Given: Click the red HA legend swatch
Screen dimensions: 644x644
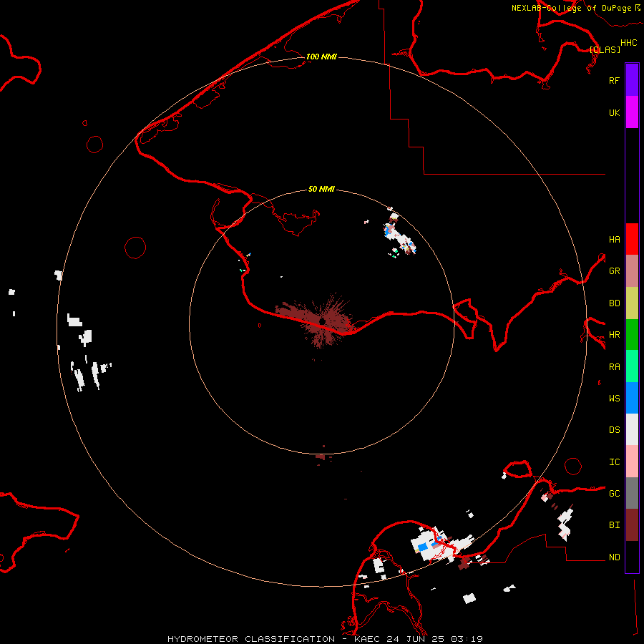Looking at the screenshot, I should pos(632,239).
